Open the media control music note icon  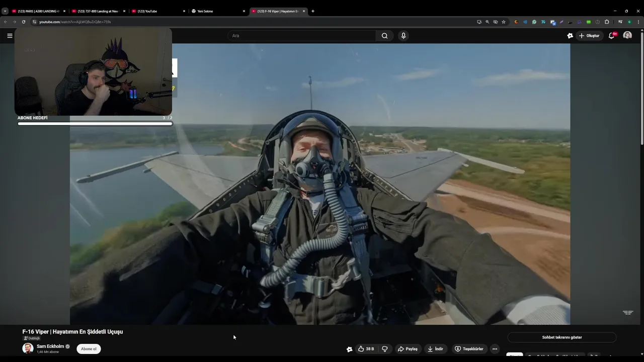coord(620,22)
